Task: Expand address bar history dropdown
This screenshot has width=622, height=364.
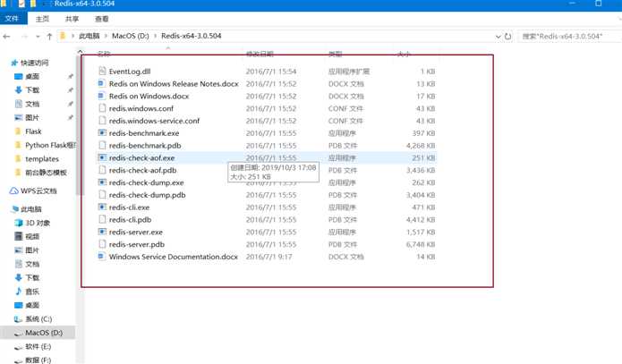Action: pyautogui.click(x=498, y=37)
